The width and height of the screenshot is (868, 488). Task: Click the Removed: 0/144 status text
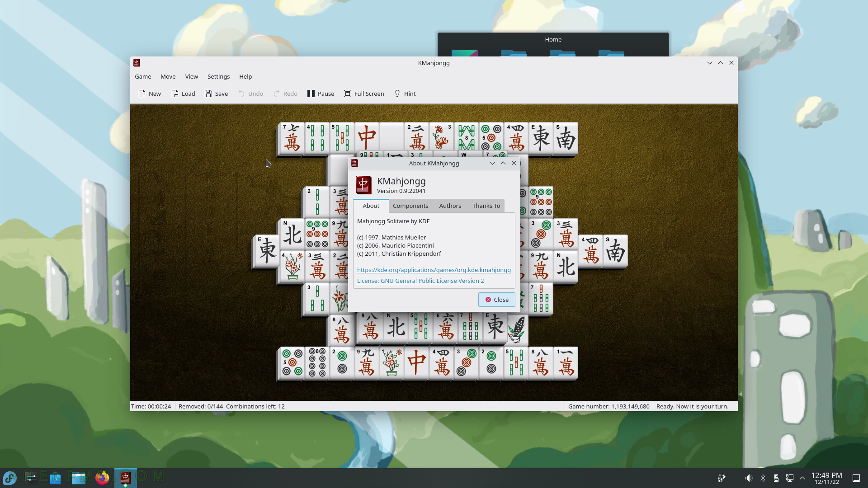coord(201,406)
